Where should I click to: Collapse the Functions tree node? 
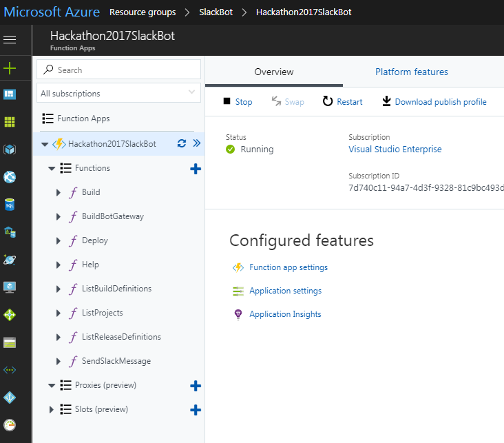click(52, 168)
